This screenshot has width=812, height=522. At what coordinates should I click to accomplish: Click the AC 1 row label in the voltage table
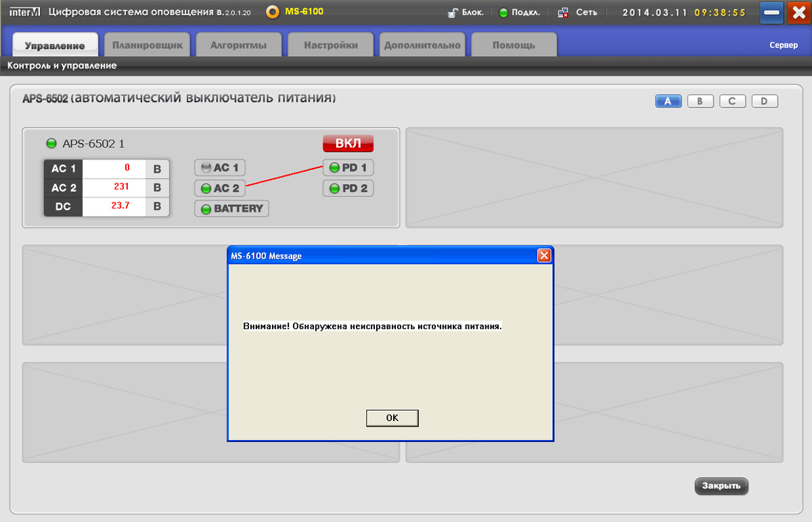tap(64, 169)
